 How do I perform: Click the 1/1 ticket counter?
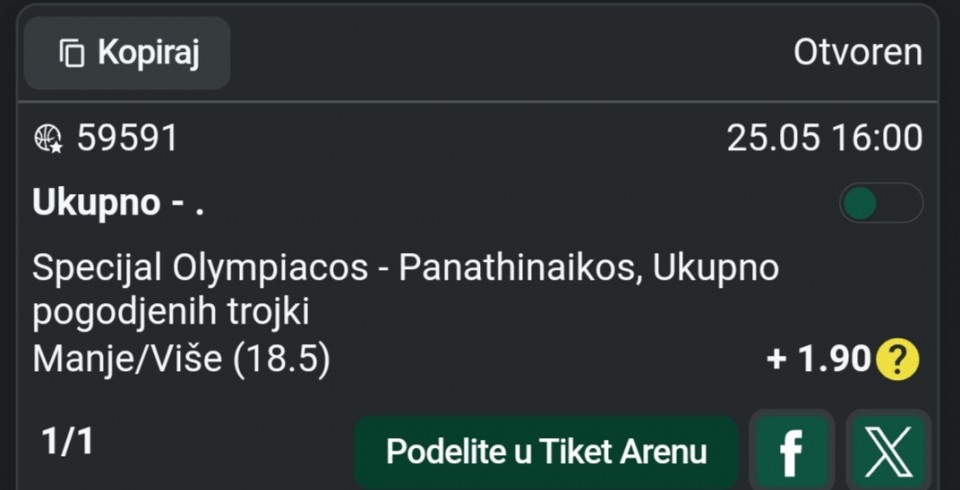(x=67, y=442)
